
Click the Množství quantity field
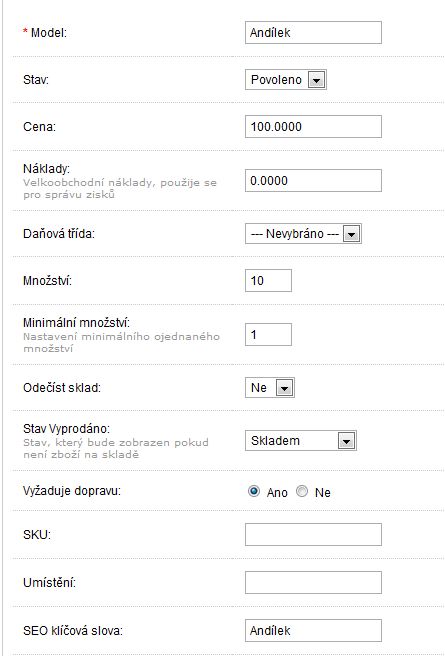(x=268, y=280)
